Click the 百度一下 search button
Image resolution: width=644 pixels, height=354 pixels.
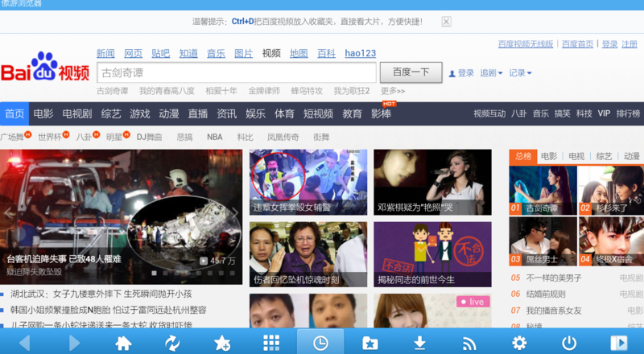(411, 72)
